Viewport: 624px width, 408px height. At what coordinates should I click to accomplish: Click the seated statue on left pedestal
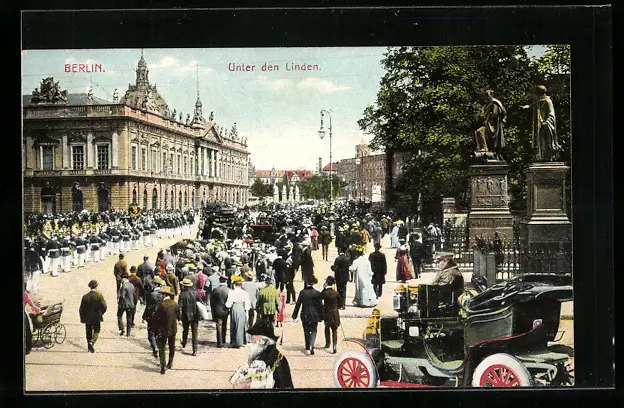tap(490, 127)
